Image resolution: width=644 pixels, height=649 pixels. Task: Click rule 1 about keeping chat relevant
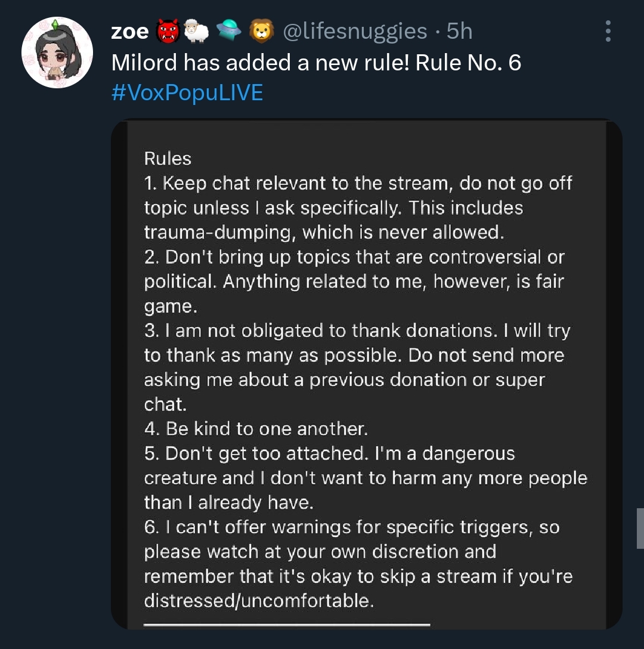(x=358, y=208)
